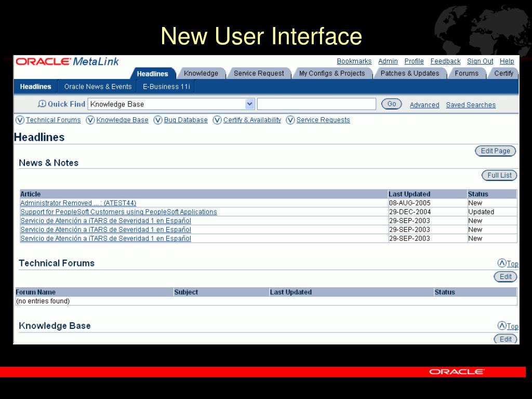Jump to Technical Forums section link
The height and width of the screenshot is (399, 532).
point(54,120)
